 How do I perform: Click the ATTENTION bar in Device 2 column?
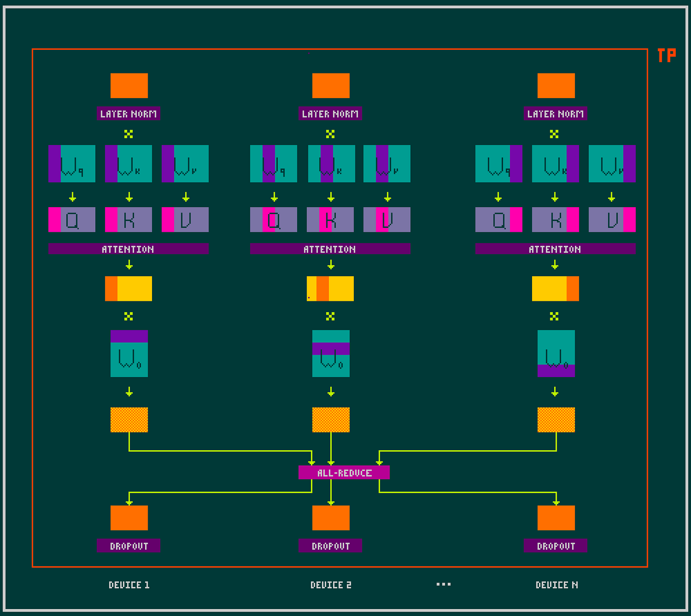[x=330, y=249]
